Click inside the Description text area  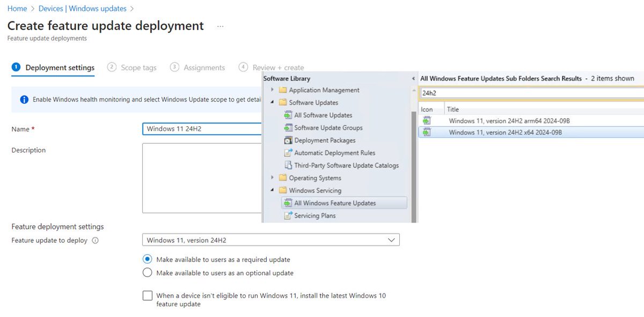(x=202, y=178)
